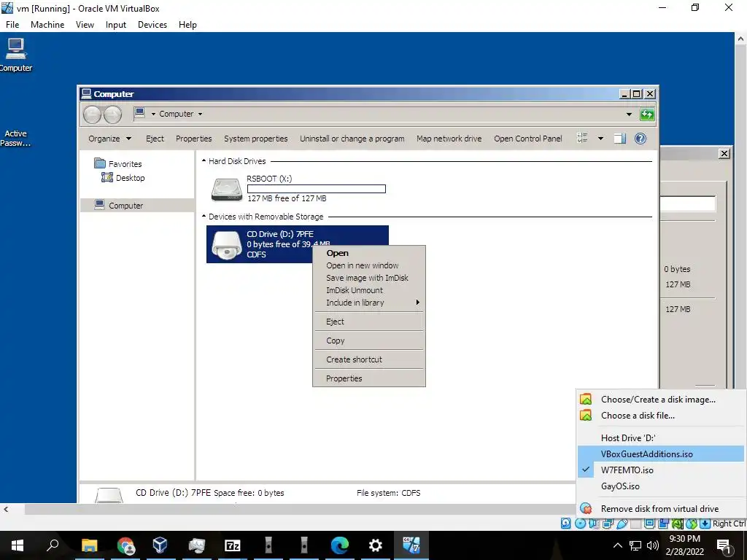This screenshot has width=747, height=560.
Task: Click the Windows Start button
Action: point(18,545)
